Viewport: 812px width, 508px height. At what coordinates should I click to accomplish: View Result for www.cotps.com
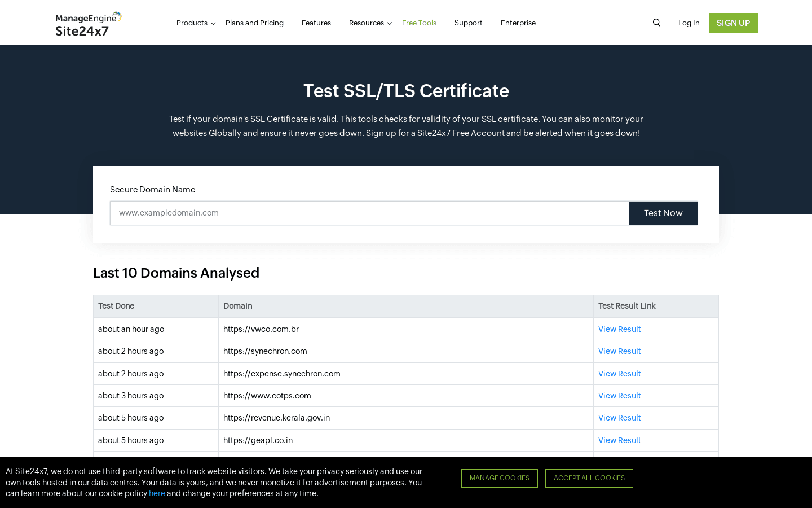[x=619, y=396]
